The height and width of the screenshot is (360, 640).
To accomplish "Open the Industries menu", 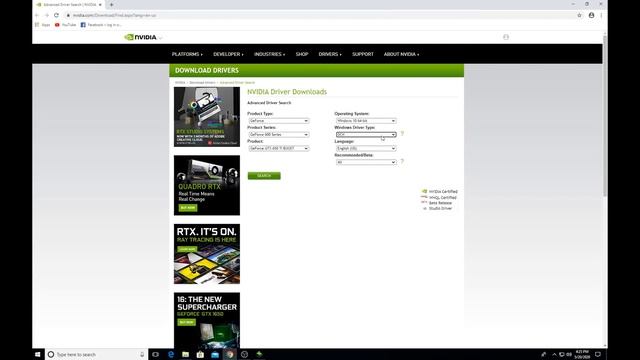I will [x=269, y=54].
